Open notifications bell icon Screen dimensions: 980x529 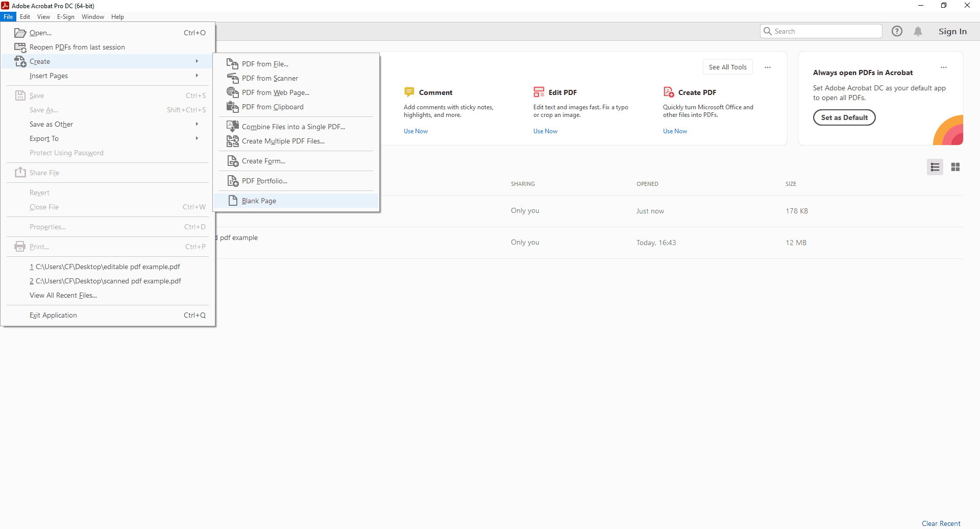[x=918, y=31]
